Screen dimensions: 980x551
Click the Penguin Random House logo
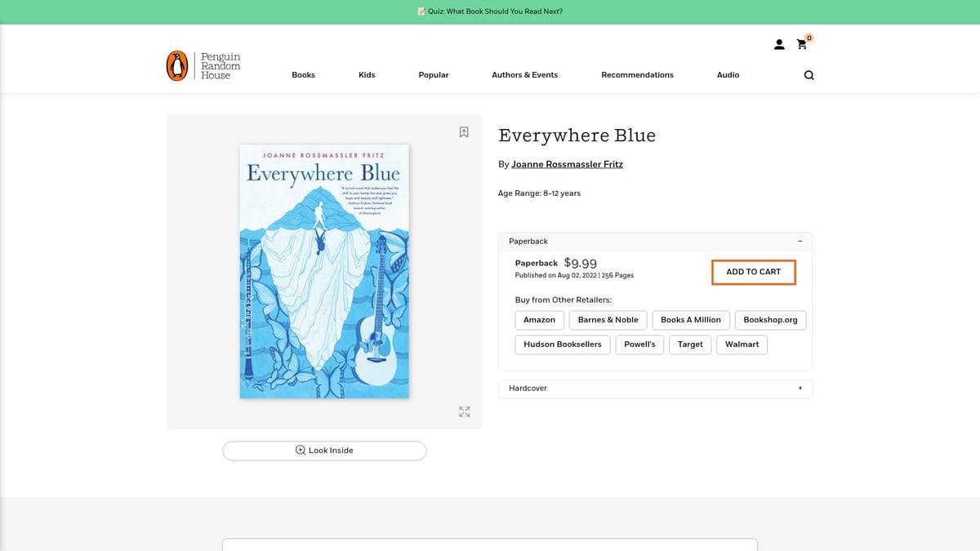point(203,66)
